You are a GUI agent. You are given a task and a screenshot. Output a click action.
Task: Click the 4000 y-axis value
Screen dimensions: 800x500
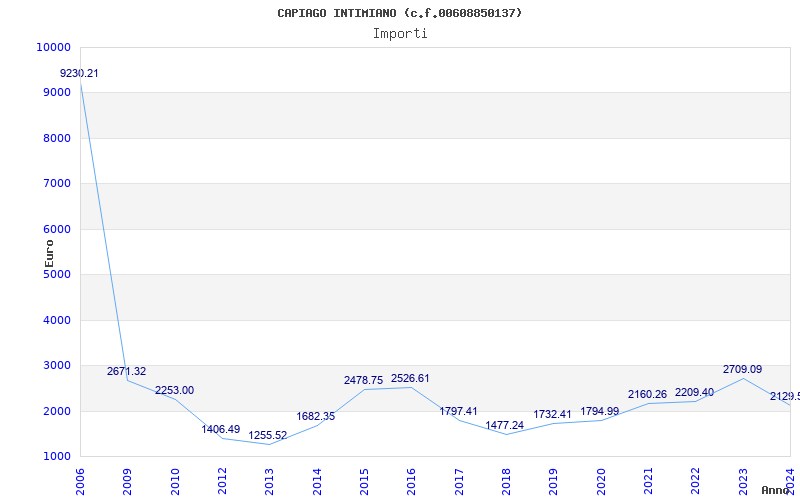pos(56,320)
